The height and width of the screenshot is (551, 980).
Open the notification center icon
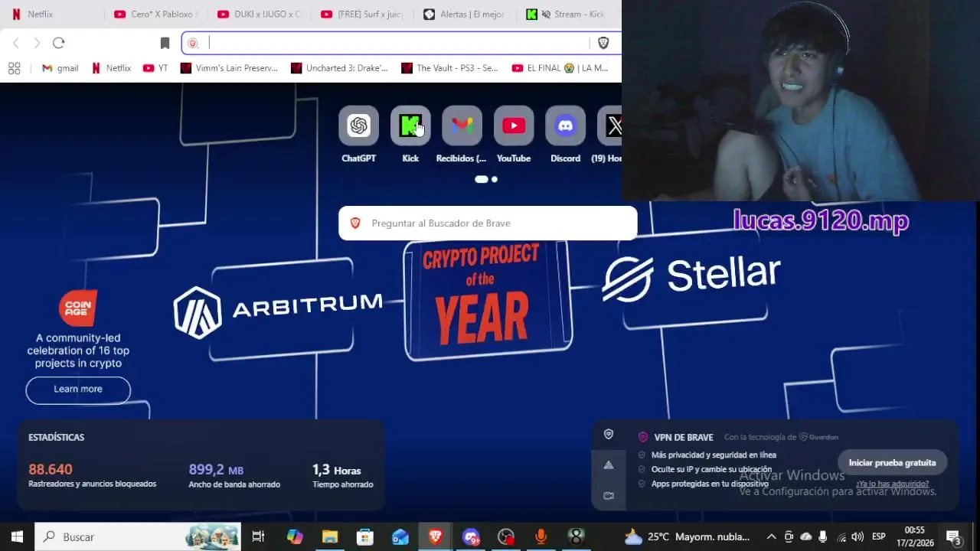[x=954, y=537]
